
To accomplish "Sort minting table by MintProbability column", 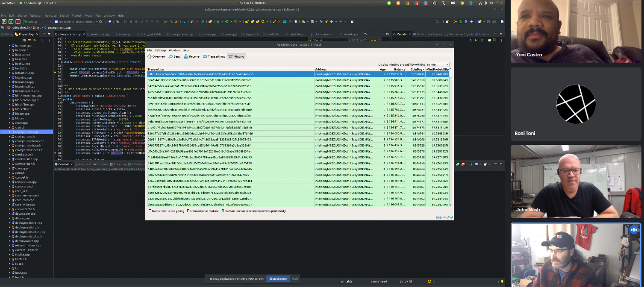I will (438, 69).
